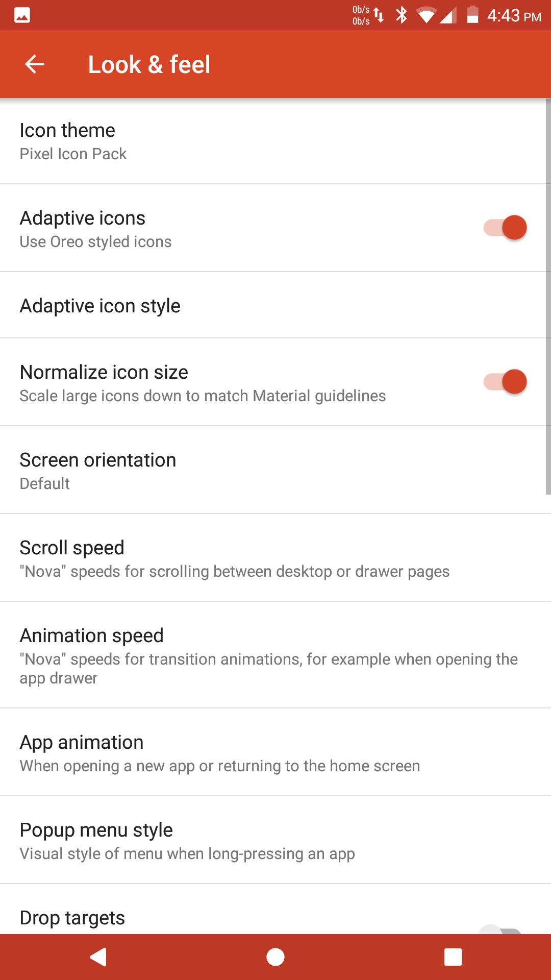
Task: Tap the Android home circle button
Action: [x=275, y=957]
